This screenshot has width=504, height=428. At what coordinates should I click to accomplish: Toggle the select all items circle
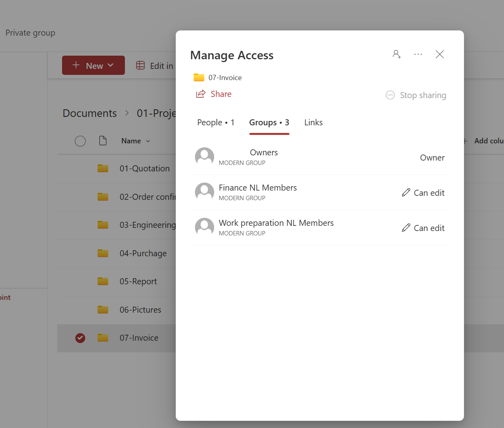tap(80, 141)
